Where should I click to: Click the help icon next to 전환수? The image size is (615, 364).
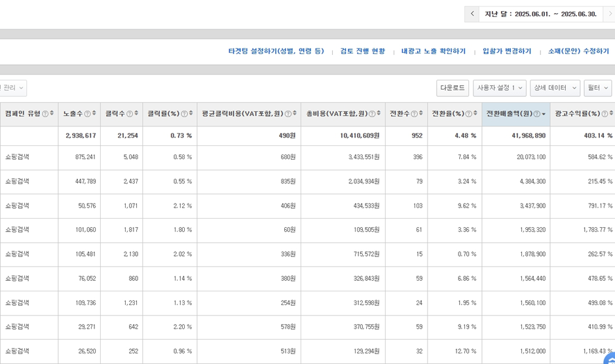tap(414, 114)
